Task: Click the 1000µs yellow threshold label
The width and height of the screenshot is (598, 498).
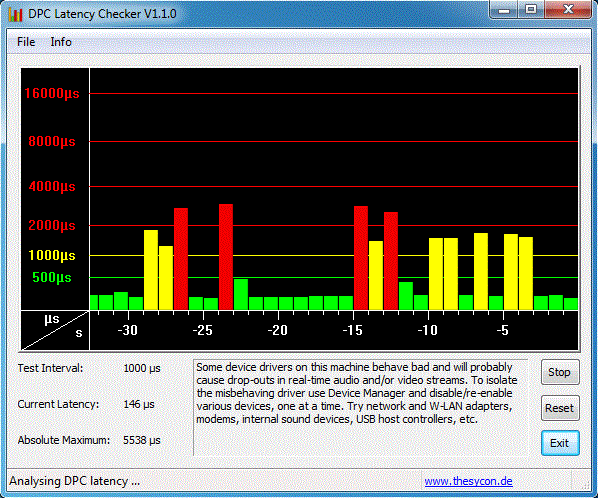Action: (52, 255)
